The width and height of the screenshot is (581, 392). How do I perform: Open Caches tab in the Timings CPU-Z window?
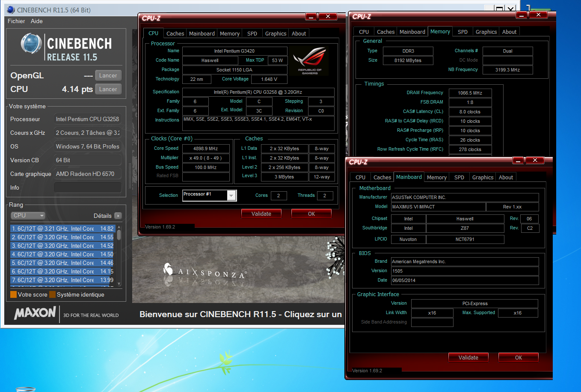(385, 32)
